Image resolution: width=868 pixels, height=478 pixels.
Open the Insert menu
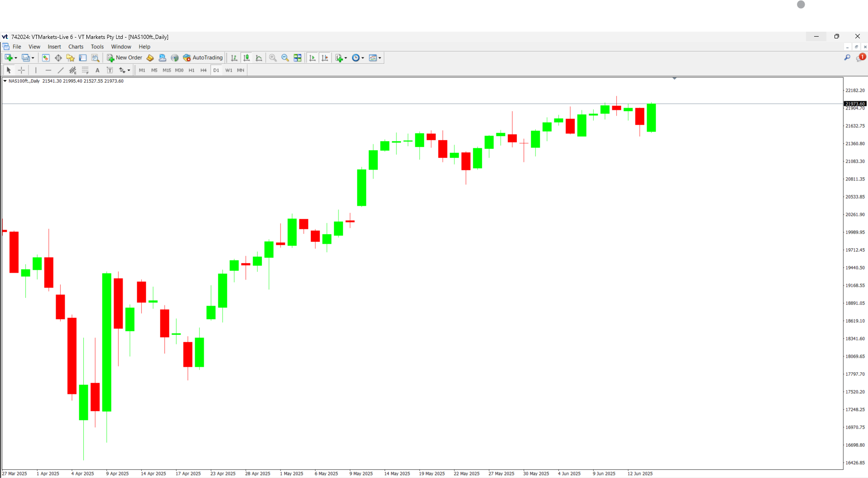point(54,47)
